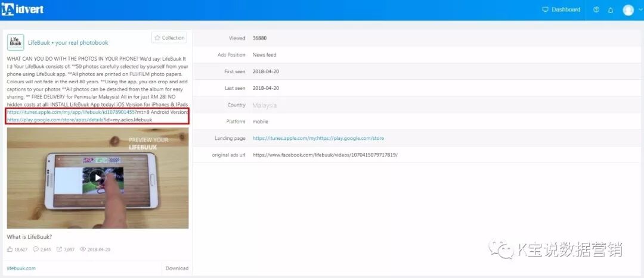Image resolution: width=644 pixels, height=278 pixels.
Task: Select the Platform value mobile
Action: [x=261, y=122]
